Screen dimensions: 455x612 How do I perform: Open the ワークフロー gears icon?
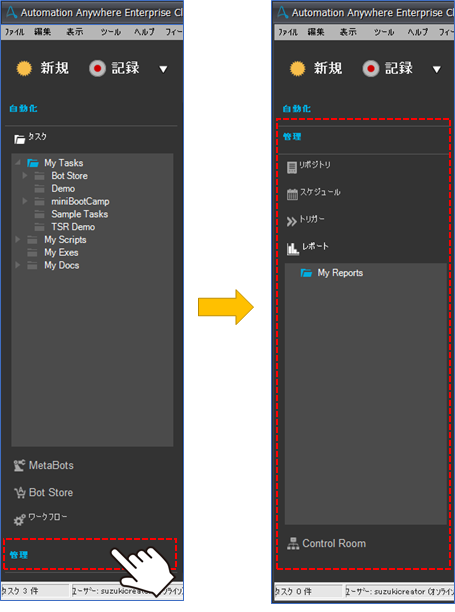tap(20, 519)
